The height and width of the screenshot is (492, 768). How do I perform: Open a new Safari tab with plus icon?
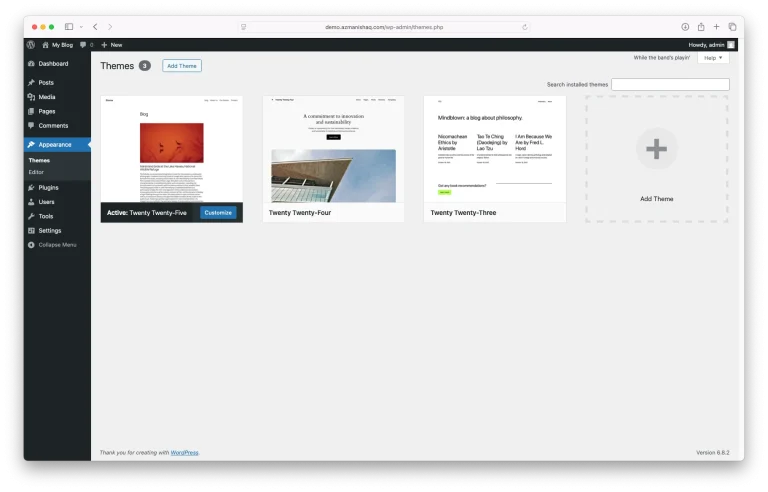point(716,27)
